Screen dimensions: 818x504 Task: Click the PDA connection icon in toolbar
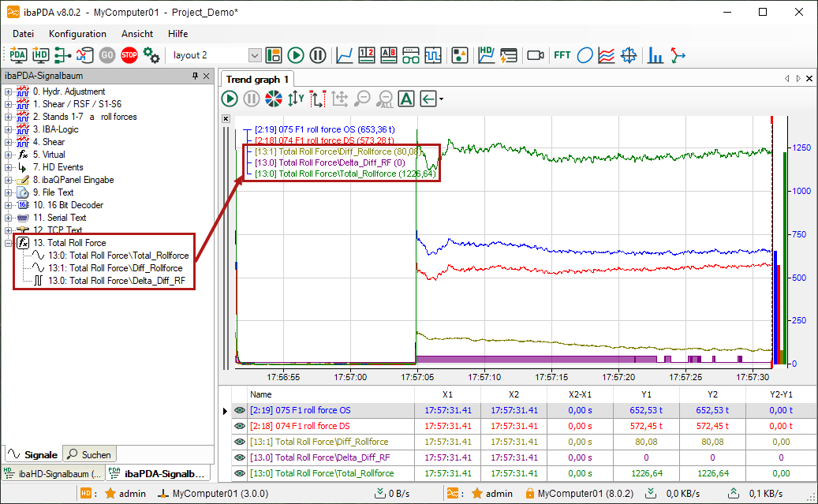(x=18, y=55)
